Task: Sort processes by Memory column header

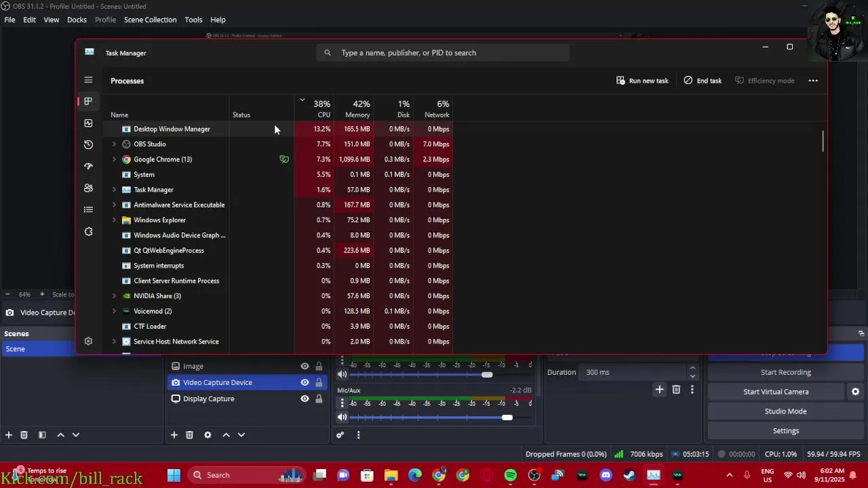Action: (353, 108)
